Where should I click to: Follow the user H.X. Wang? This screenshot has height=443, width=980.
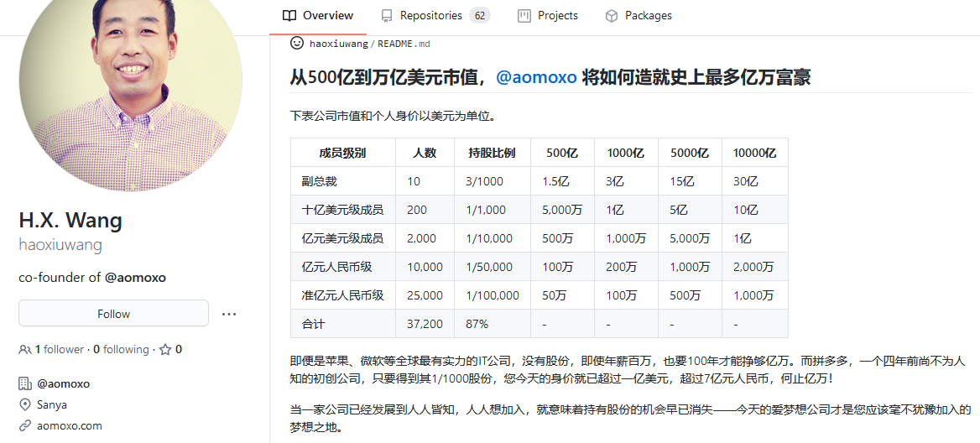pos(114,313)
